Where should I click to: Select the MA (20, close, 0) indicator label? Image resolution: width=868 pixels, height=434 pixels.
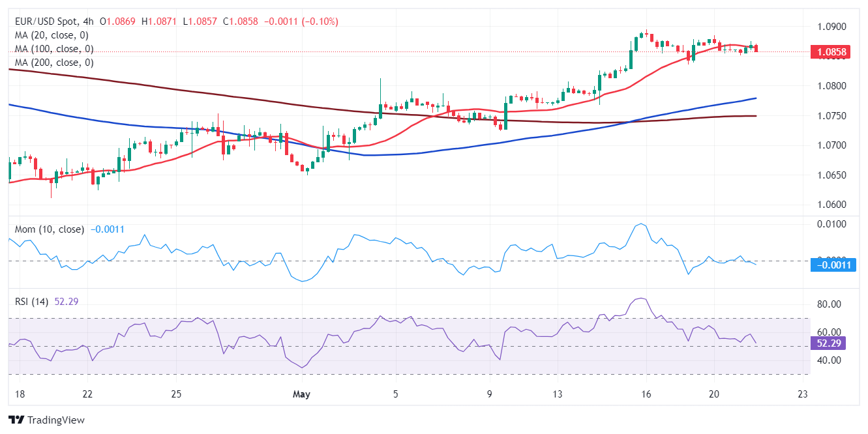pyautogui.click(x=52, y=35)
